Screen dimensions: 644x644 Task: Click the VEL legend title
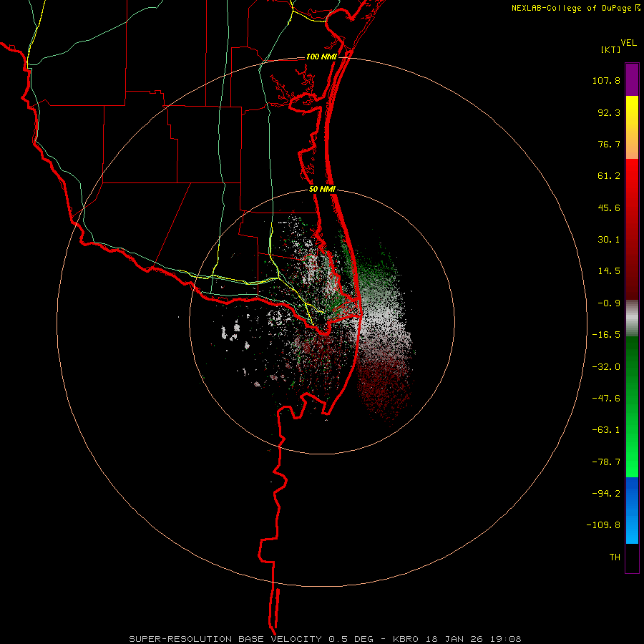coord(628,43)
